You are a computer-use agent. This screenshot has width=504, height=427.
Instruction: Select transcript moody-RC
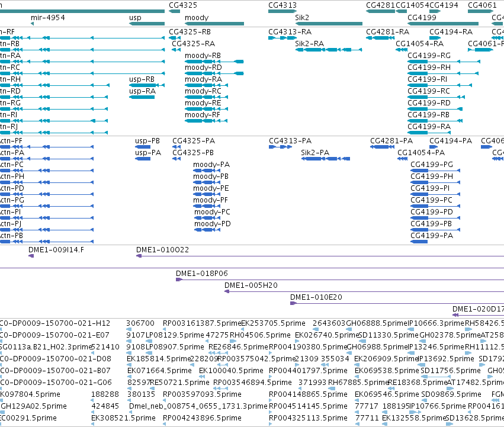206,97
